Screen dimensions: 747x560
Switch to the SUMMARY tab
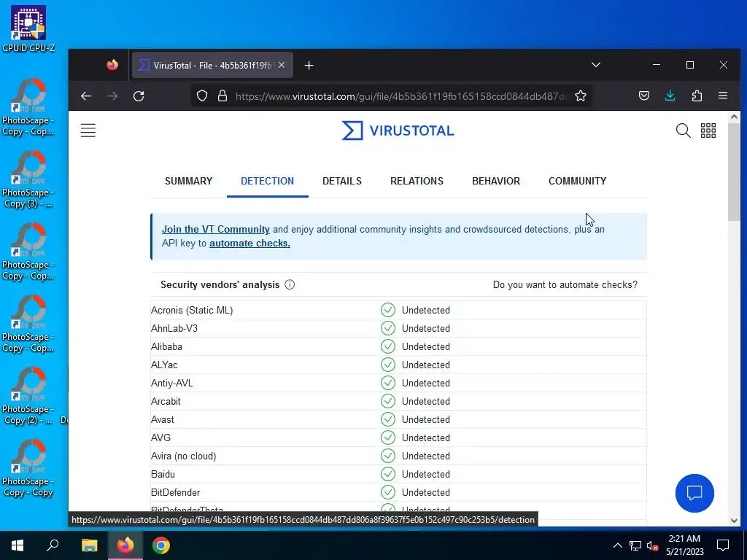[189, 181]
